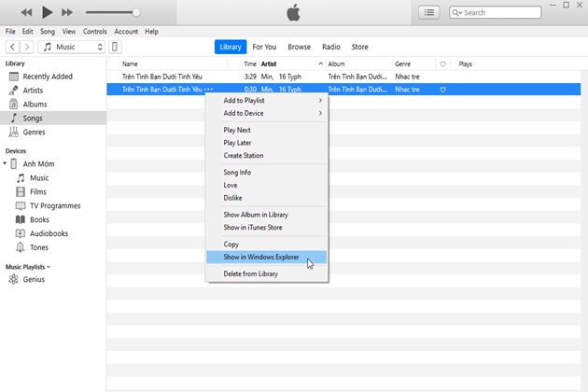Image resolution: width=588 pixels, height=392 pixels.
Task: Sort by the Artist column header
Action: (292, 64)
